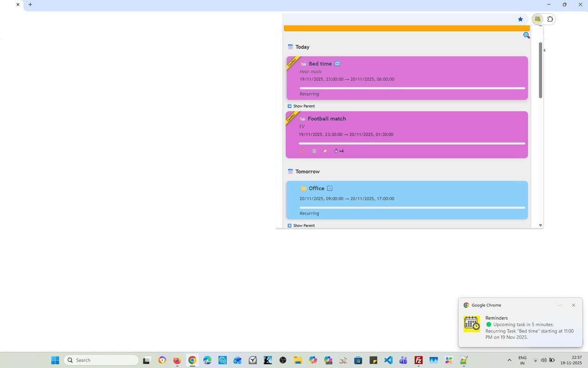
Task: Open Microsoft Edge from the taskbar
Action: (x=207, y=360)
